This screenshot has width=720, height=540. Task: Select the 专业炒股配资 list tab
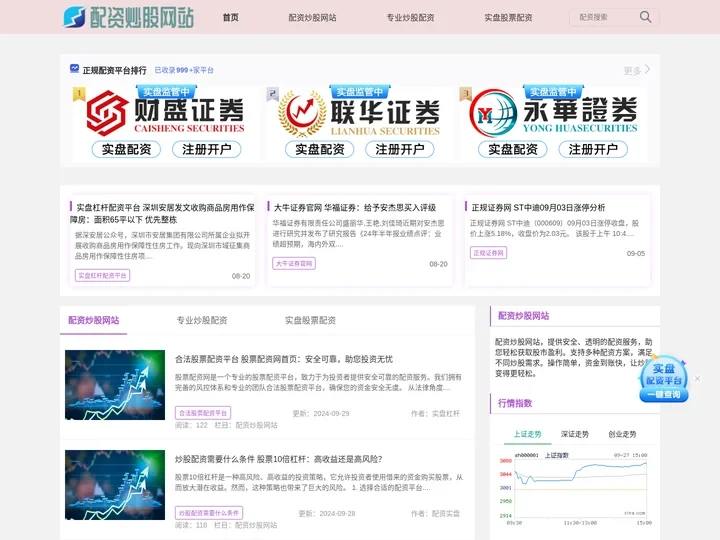coord(202,320)
